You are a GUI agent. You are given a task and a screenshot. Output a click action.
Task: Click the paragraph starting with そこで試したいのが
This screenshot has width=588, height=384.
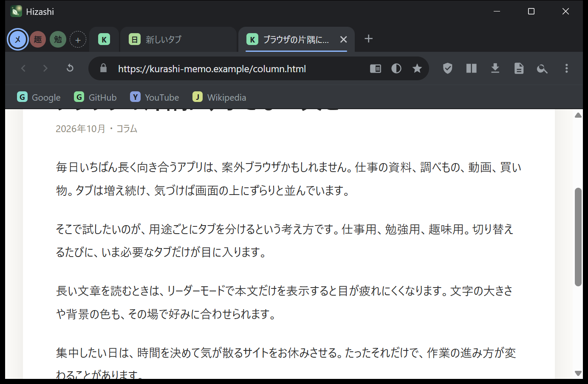[285, 240]
